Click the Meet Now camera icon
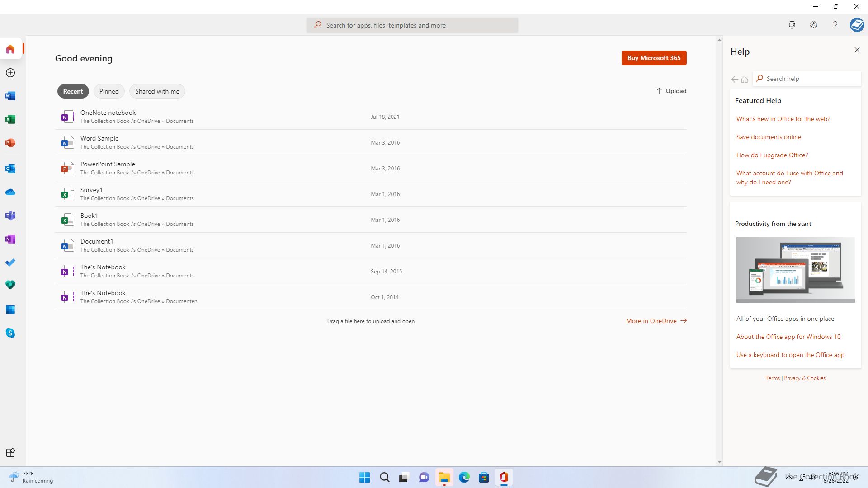Screen dimensions: 868x488 click(792, 25)
